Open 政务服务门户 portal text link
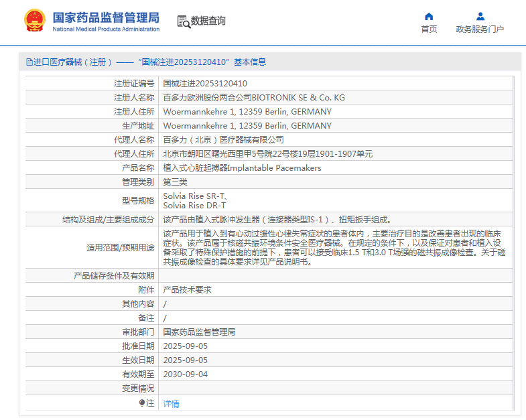This screenshot has width=526, height=420. pos(480,29)
